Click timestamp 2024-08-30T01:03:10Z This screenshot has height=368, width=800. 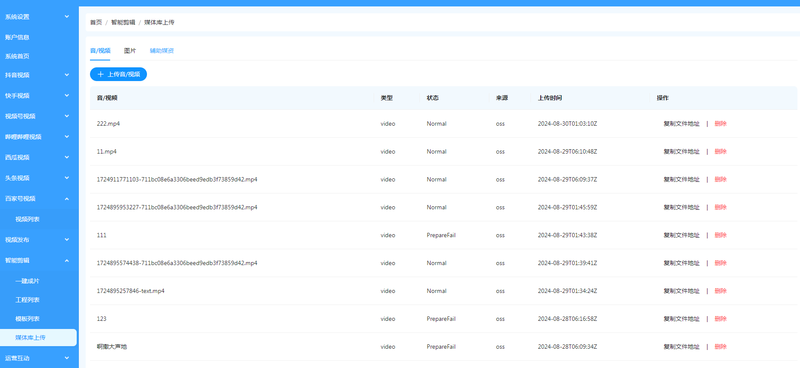(x=567, y=124)
